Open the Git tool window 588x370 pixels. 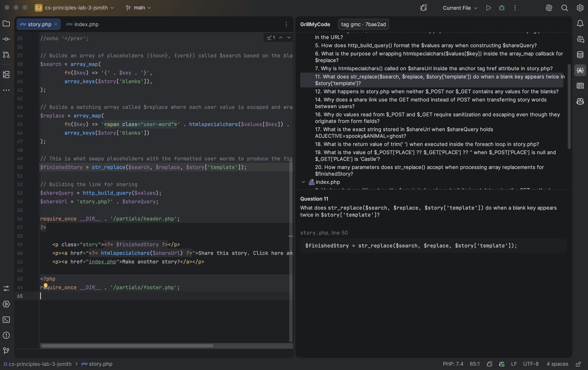(x=6, y=351)
